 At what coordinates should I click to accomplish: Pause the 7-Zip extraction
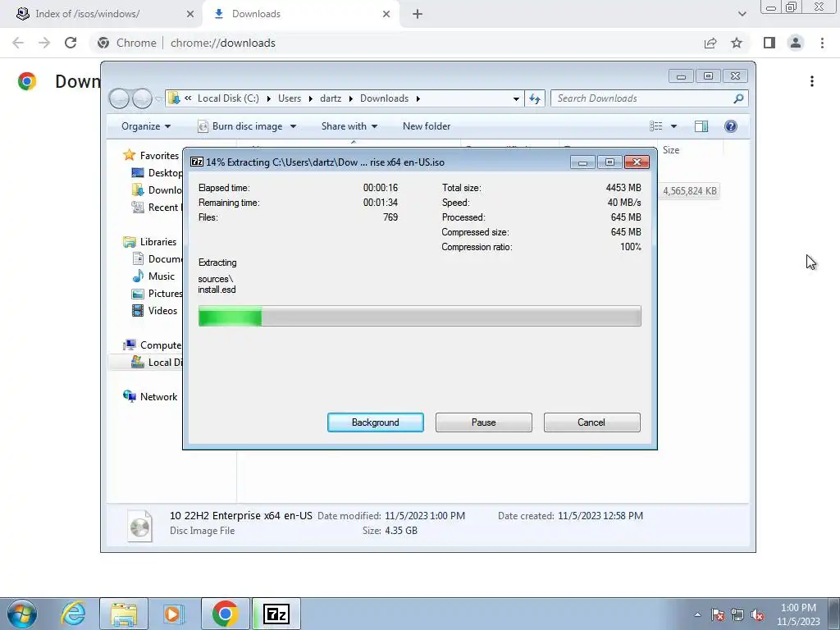coord(484,422)
